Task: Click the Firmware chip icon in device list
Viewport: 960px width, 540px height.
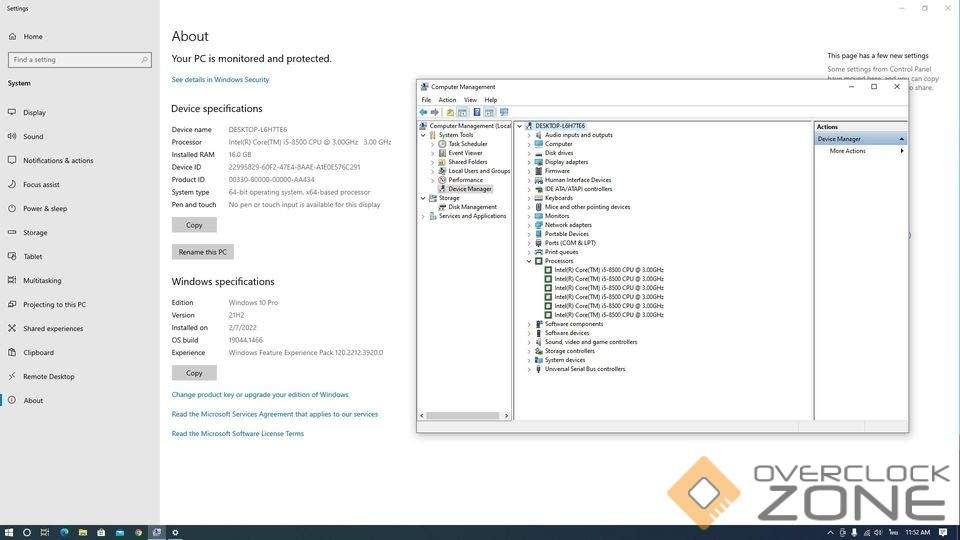Action: [539, 171]
